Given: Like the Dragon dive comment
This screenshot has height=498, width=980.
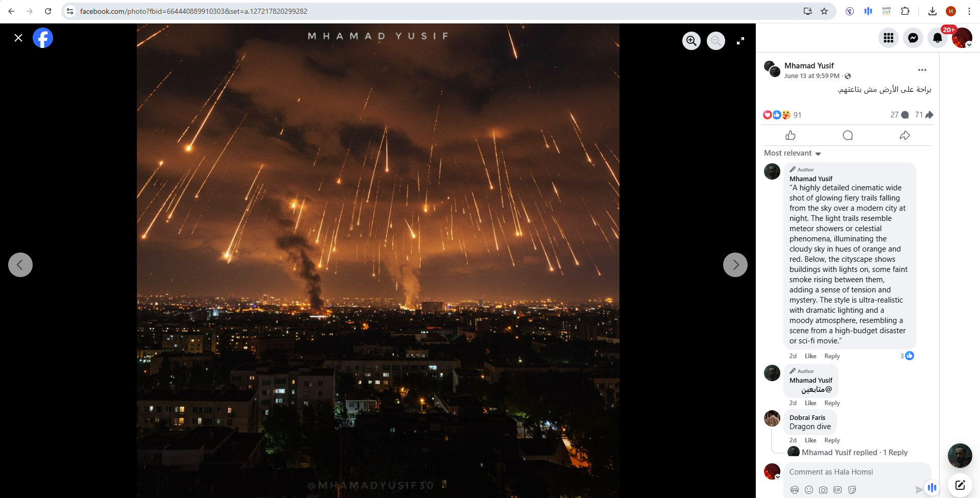Looking at the screenshot, I should [810, 440].
